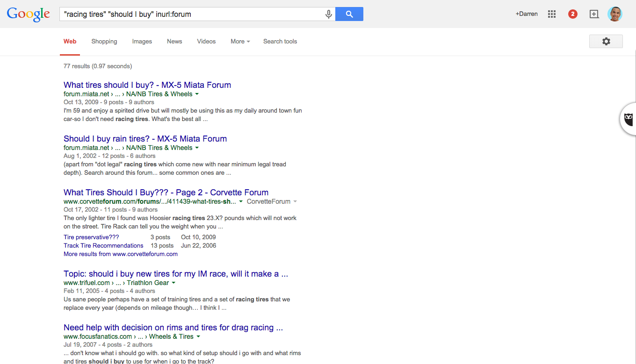Switch to the Shopping tab
This screenshot has width=636, height=364.
pos(104,42)
